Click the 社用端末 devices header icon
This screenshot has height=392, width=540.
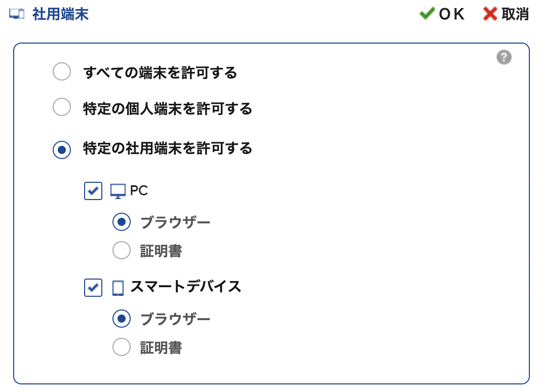tap(17, 15)
